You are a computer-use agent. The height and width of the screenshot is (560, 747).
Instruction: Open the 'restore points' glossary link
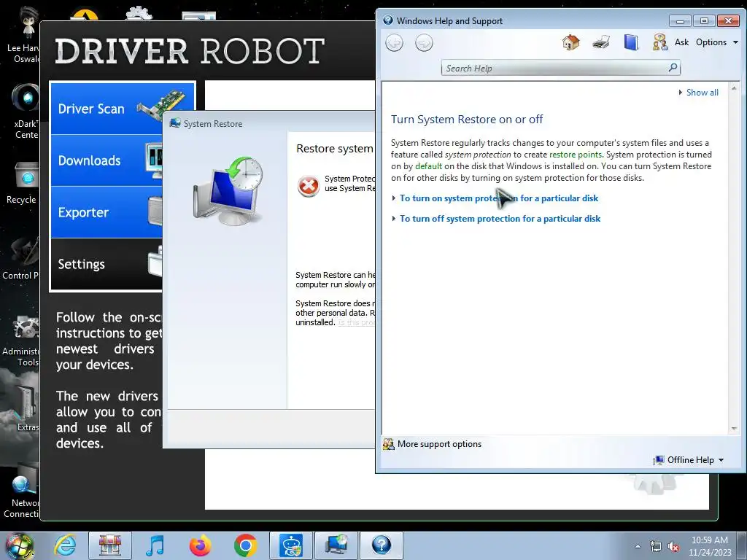click(576, 155)
